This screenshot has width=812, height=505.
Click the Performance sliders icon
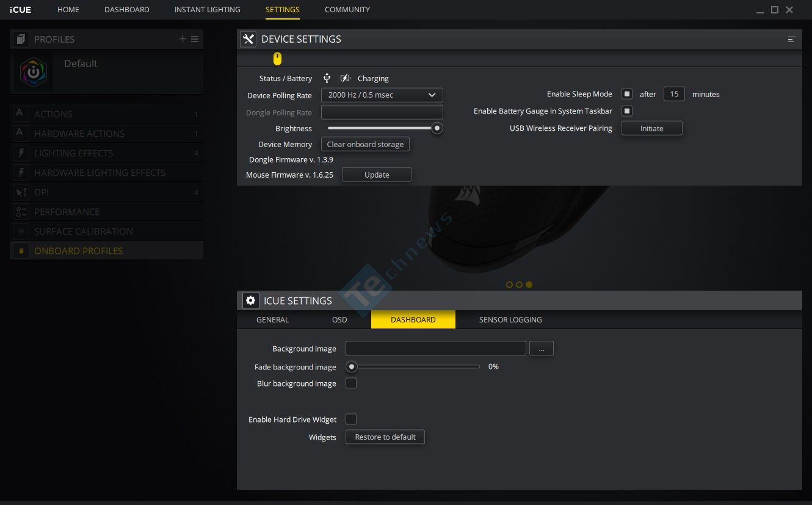click(20, 211)
